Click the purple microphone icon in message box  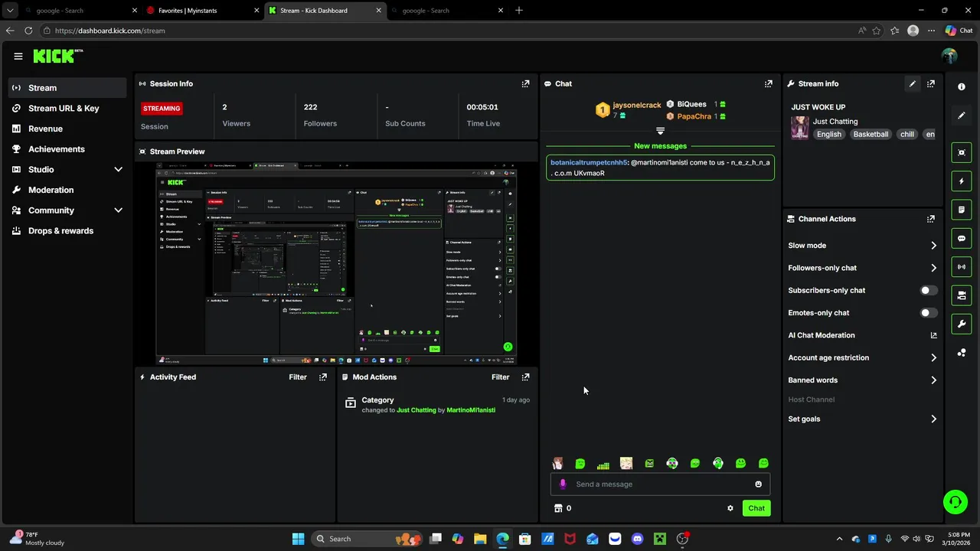(563, 484)
